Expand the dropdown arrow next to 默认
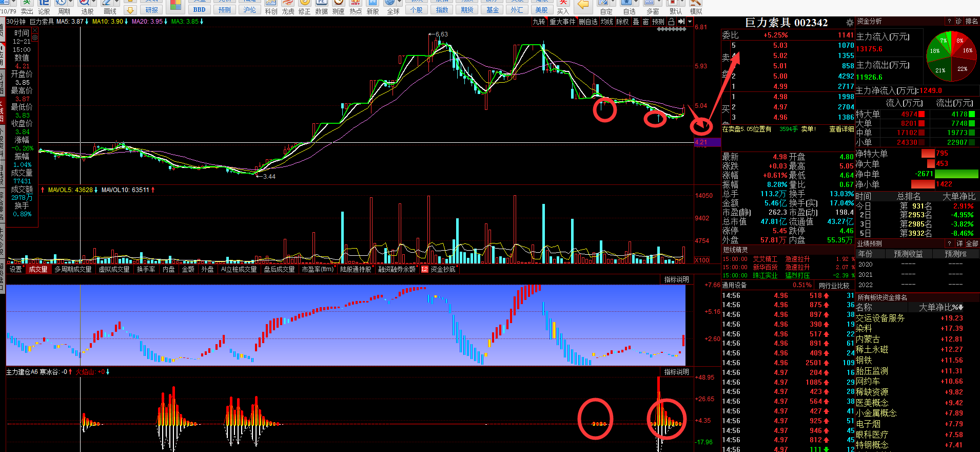Screen dimensions: 980x452 682,3
